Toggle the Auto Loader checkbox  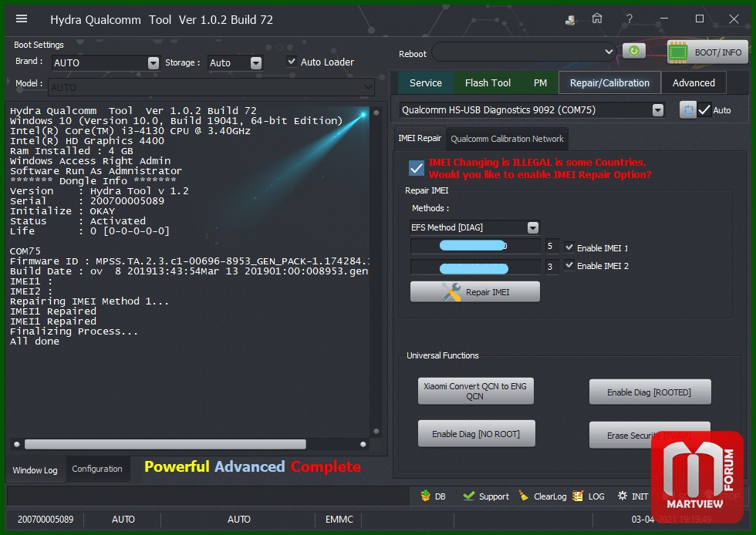292,61
